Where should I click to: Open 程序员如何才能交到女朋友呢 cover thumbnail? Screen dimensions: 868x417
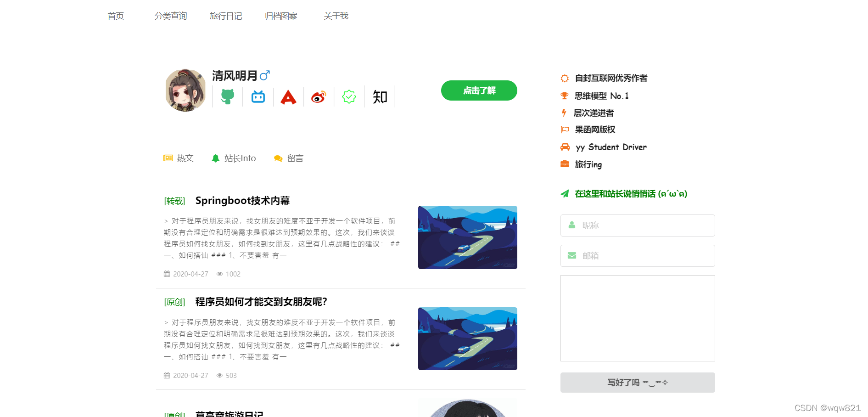point(468,339)
